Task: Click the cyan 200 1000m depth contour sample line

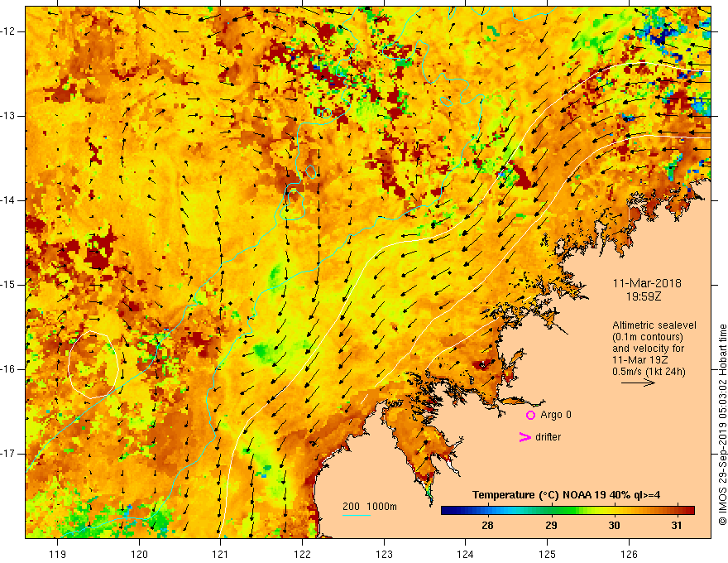Action: (356, 515)
